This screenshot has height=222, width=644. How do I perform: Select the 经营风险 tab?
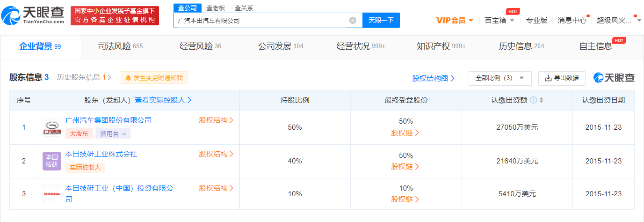[200, 46]
